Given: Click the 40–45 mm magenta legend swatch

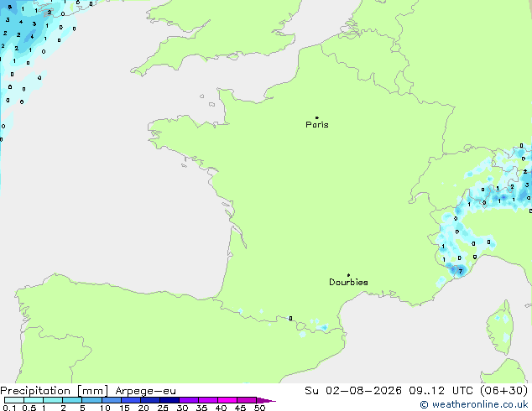Looking at the screenshot, I should point(227,400).
